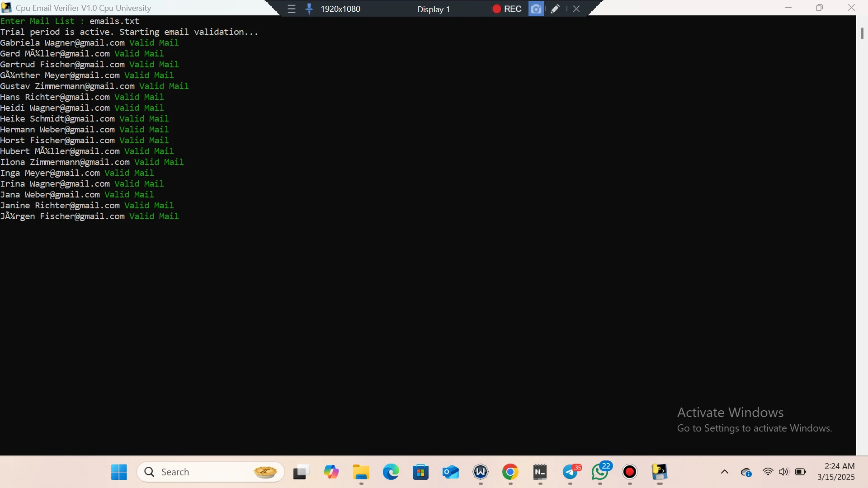
Task: Open File Explorer from the taskbar
Action: coord(361,472)
